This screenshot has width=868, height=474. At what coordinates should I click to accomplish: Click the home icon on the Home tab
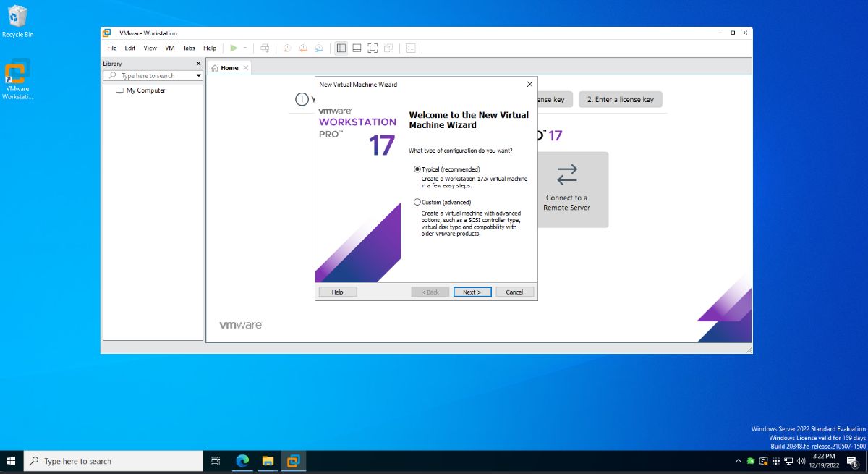pos(215,68)
